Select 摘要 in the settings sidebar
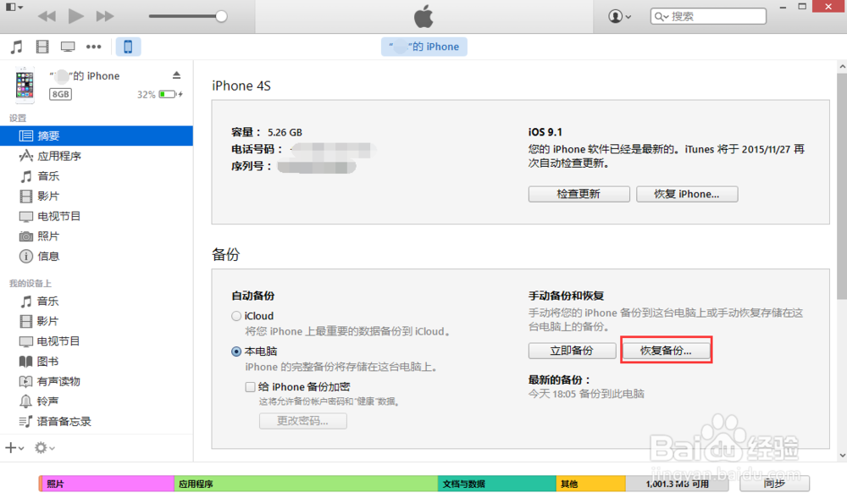This screenshot has height=504, width=847. click(97, 136)
